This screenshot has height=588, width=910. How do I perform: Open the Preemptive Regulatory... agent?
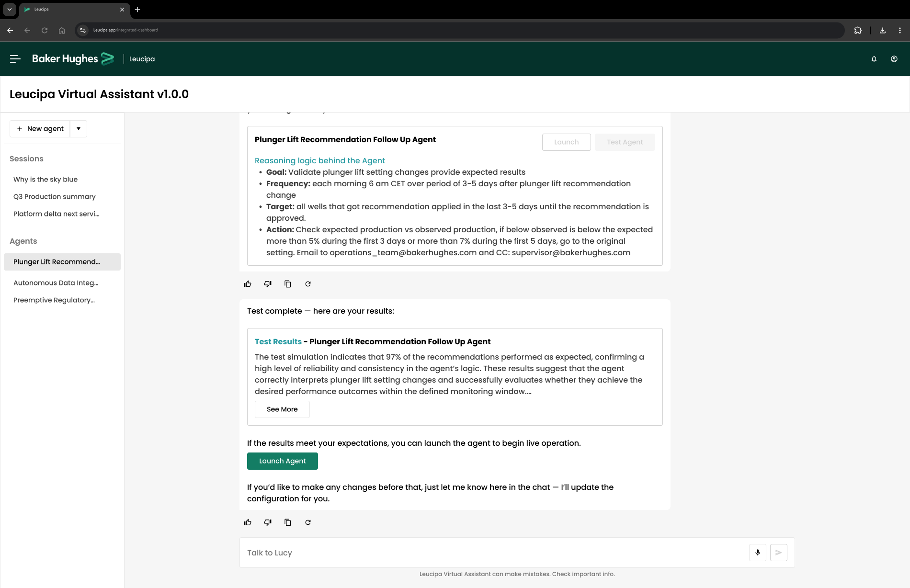[54, 300]
